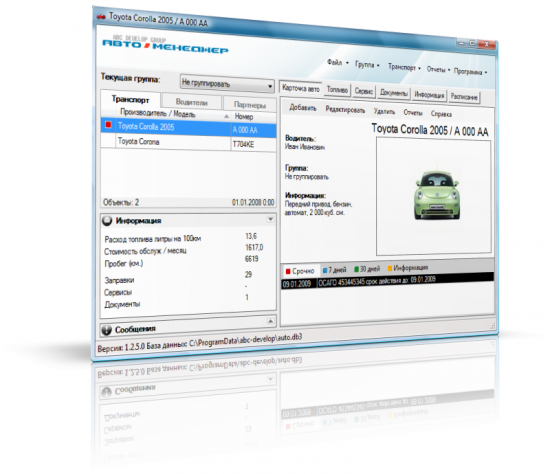Viewport: 550px width, 474px height.
Task: Open the Документы tab
Action: 394,93
